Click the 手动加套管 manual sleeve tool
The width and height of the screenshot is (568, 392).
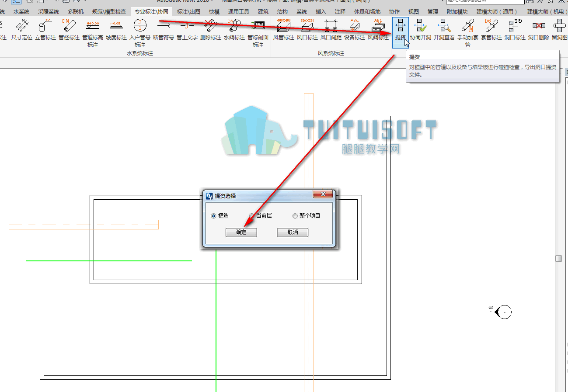point(468,33)
